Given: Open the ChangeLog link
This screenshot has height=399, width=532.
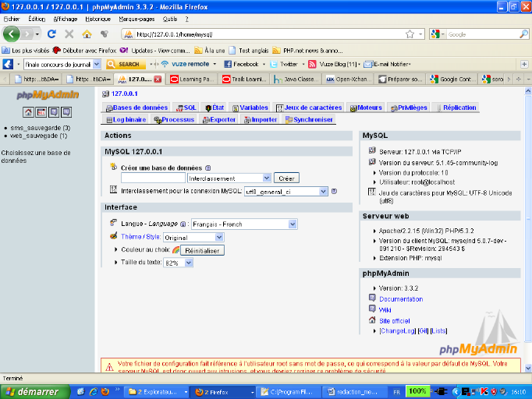Looking at the screenshot, I should (x=397, y=331).
